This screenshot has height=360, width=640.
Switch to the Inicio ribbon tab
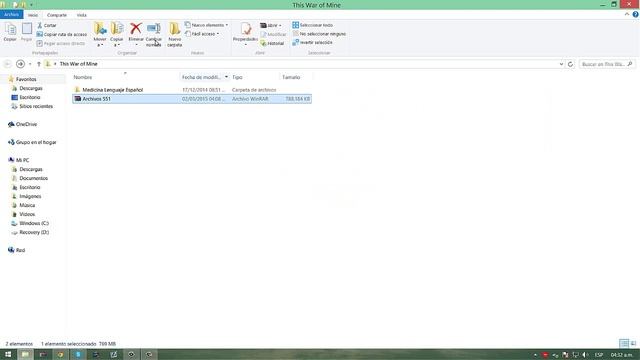[33, 15]
